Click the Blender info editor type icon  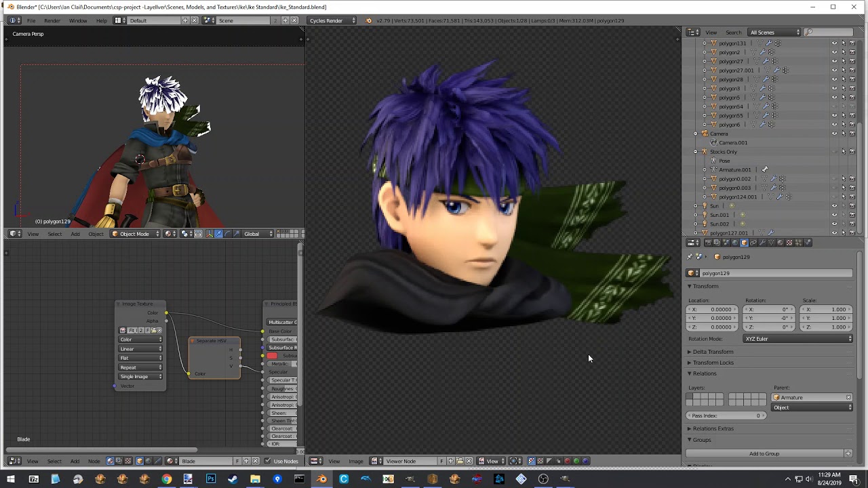(x=15, y=20)
